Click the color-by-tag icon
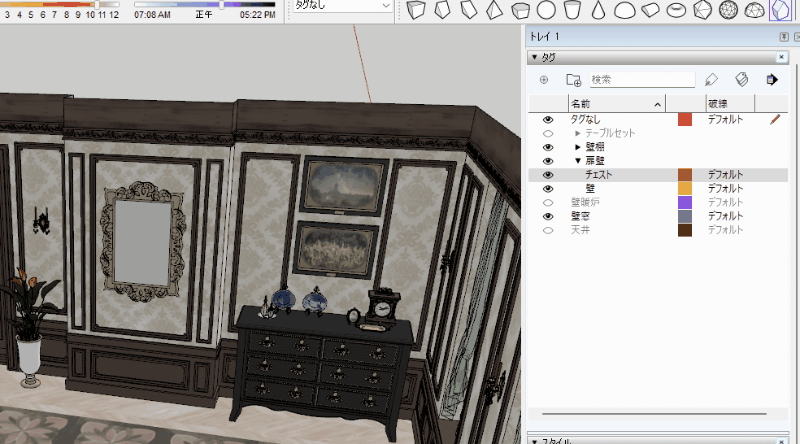The image size is (800, 444). point(741,80)
